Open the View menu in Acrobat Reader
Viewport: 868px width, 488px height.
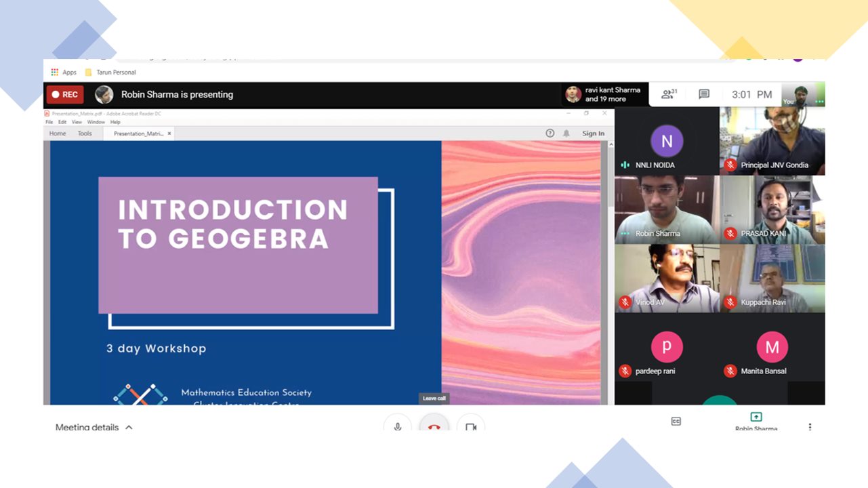tap(77, 122)
